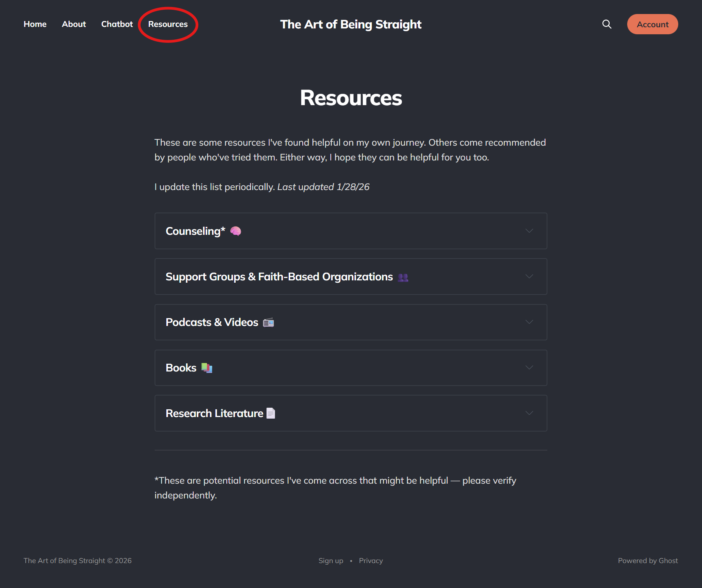The width and height of the screenshot is (702, 588).
Task: Open the Chatbot nav item
Action: [x=117, y=24]
